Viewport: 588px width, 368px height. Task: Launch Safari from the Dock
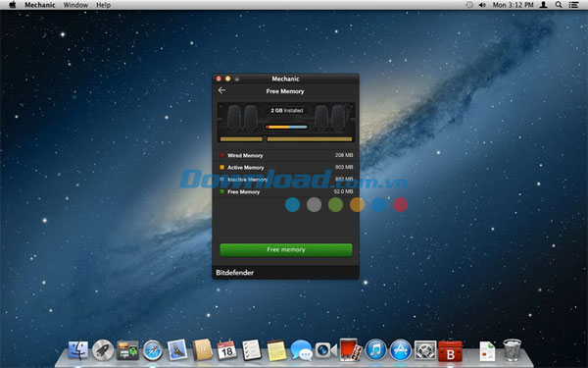tap(153, 350)
